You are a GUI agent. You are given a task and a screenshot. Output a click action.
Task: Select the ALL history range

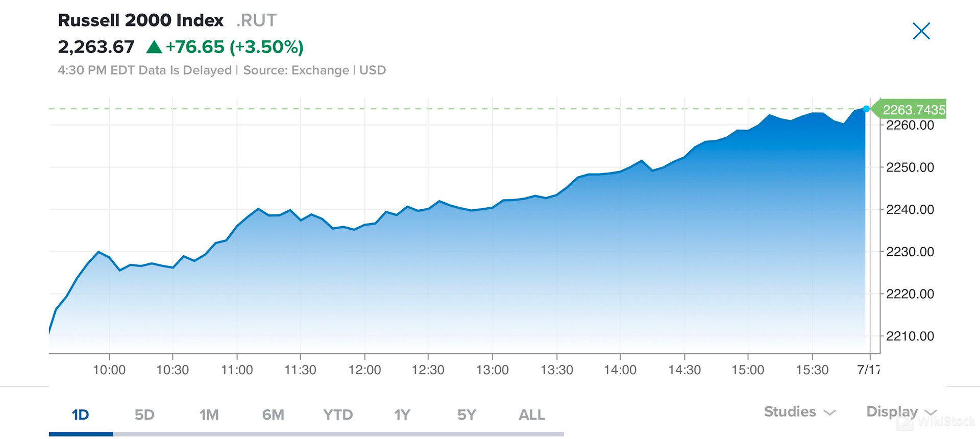pyautogui.click(x=531, y=414)
